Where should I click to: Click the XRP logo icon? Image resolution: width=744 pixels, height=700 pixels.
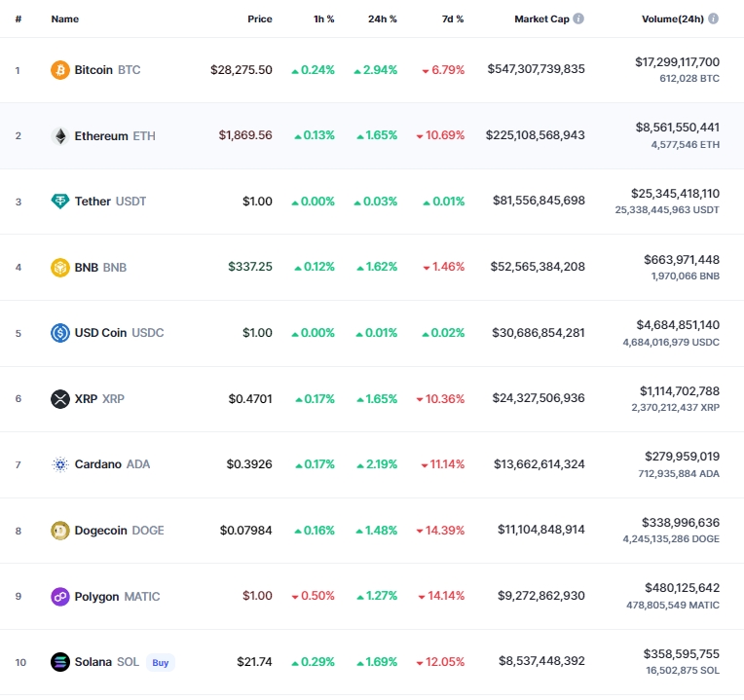[60, 399]
